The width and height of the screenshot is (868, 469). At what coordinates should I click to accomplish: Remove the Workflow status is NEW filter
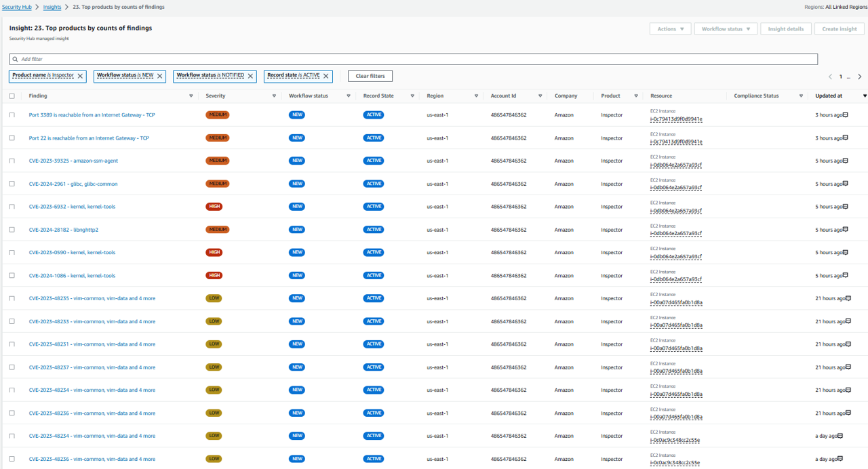(160, 76)
